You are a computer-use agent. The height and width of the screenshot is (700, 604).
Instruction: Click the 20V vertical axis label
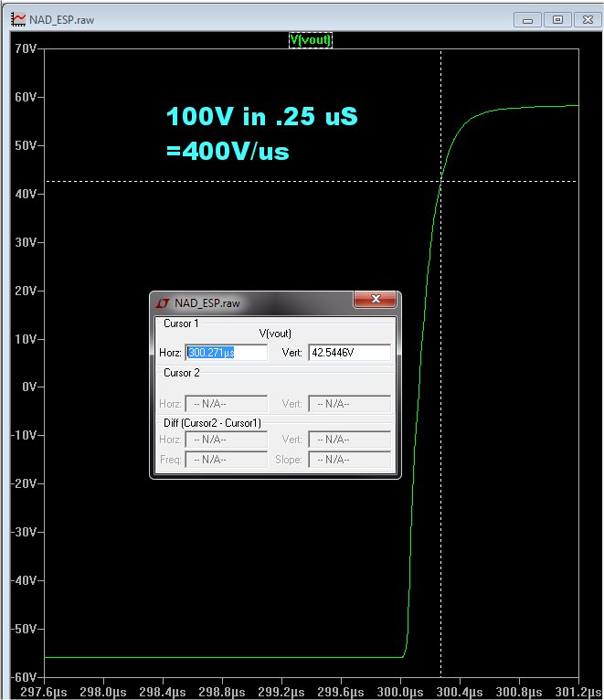coord(26,291)
